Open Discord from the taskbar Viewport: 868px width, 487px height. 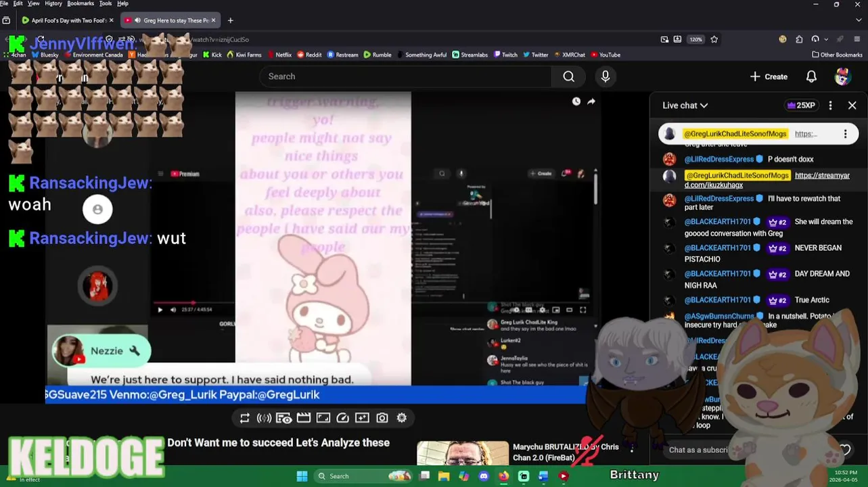(484, 476)
